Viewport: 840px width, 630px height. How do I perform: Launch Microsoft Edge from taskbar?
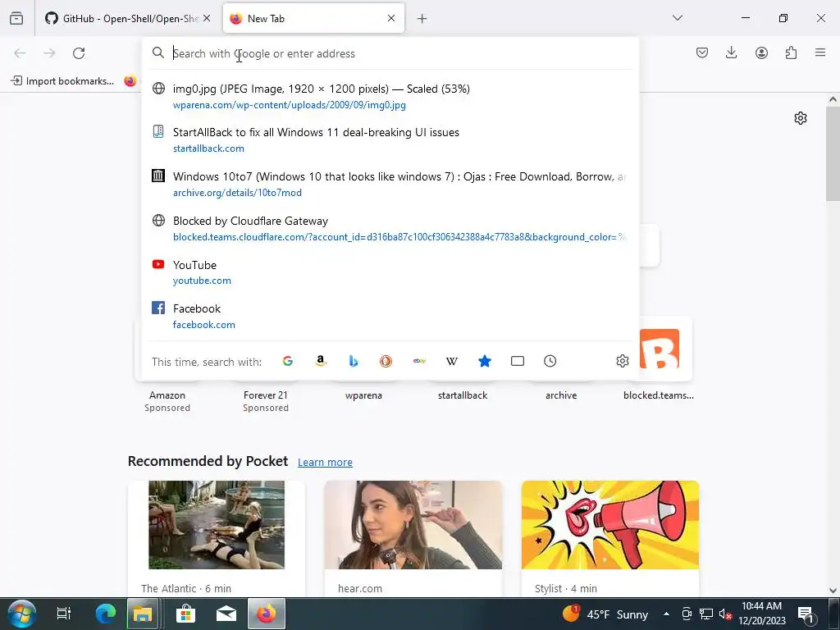coord(106,614)
